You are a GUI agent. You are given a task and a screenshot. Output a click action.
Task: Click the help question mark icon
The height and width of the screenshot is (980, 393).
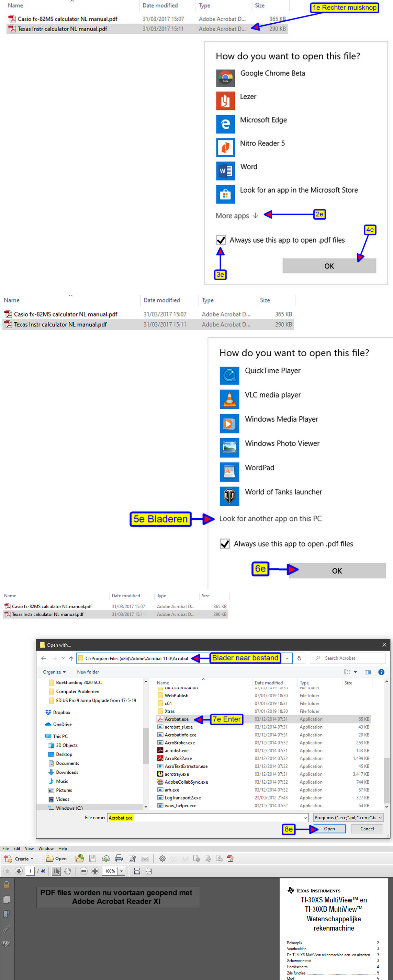(x=381, y=672)
